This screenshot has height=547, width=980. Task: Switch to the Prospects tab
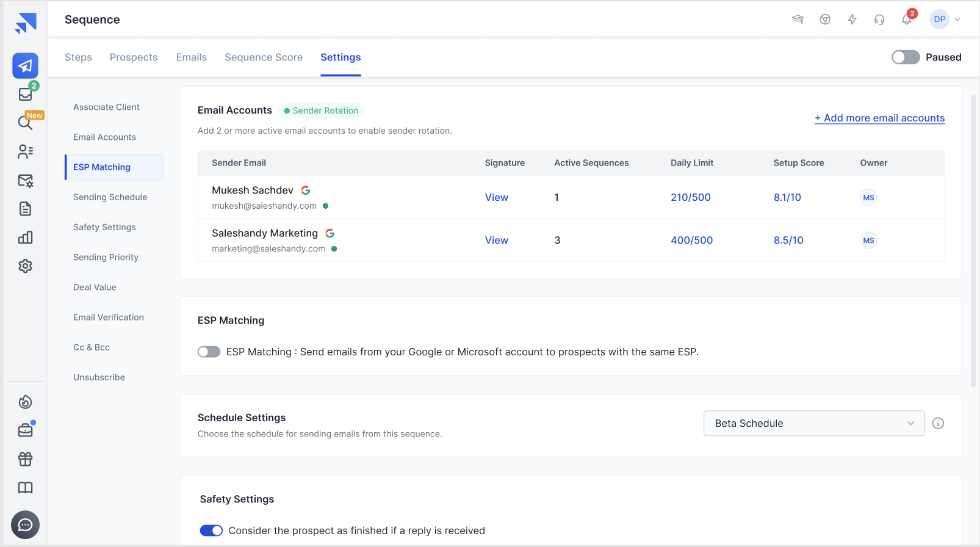click(x=134, y=57)
